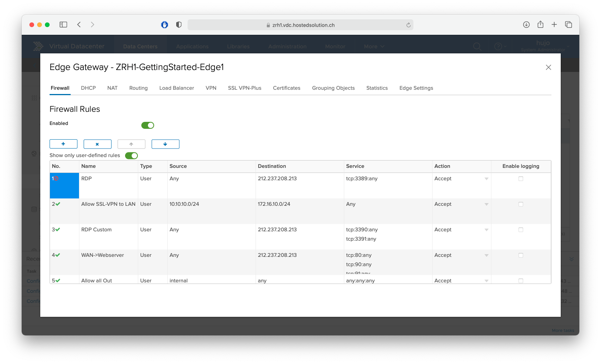Screen dimensions: 601x364
Task: Open the shield privacy report icon
Action: 179,25
